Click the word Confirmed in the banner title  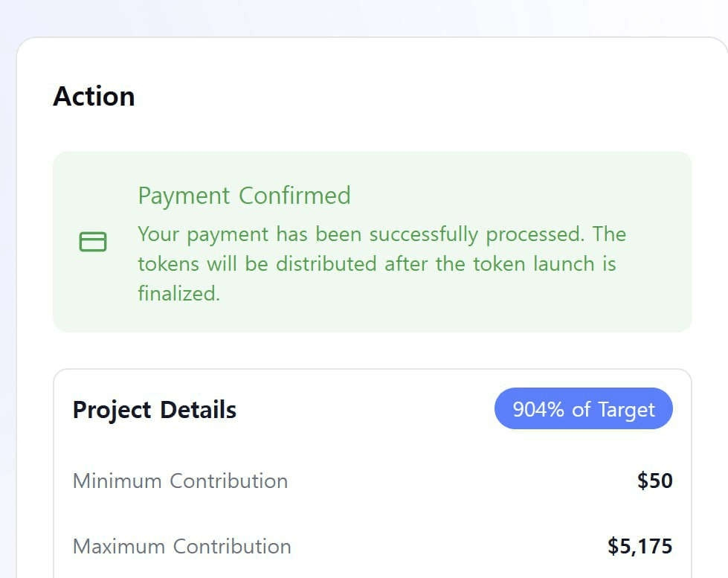[x=294, y=195]
